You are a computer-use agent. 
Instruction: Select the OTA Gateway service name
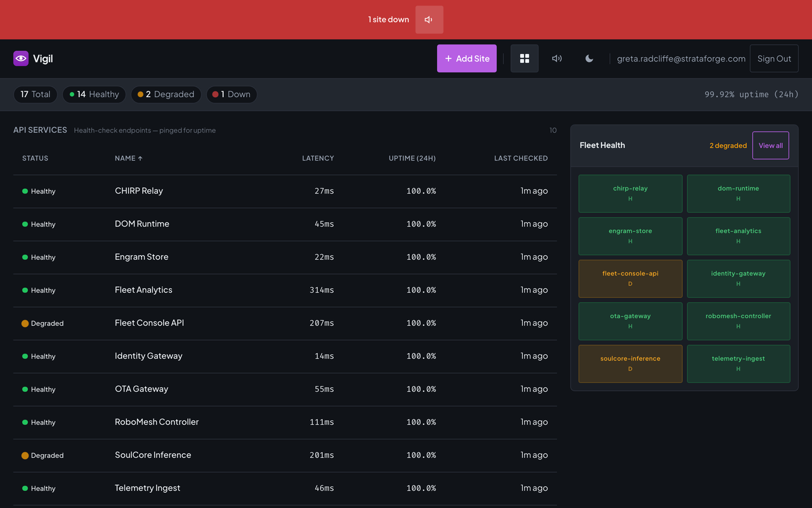click(141, 389)
